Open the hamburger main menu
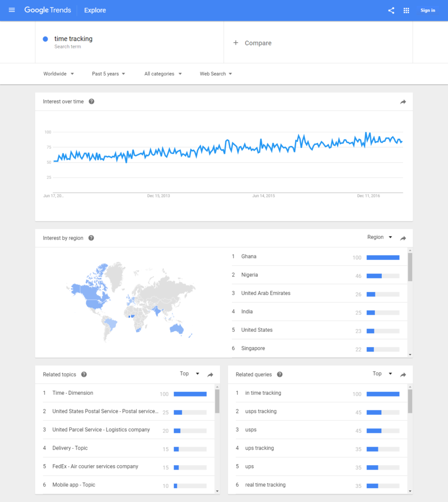Viewport: 448px width, 502px height. pos(12,10)
